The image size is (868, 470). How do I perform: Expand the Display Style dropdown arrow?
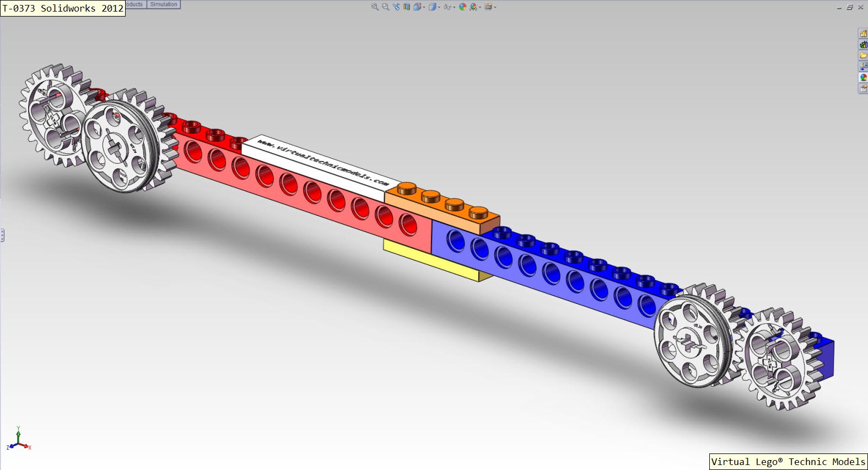[x=439, y=7]
